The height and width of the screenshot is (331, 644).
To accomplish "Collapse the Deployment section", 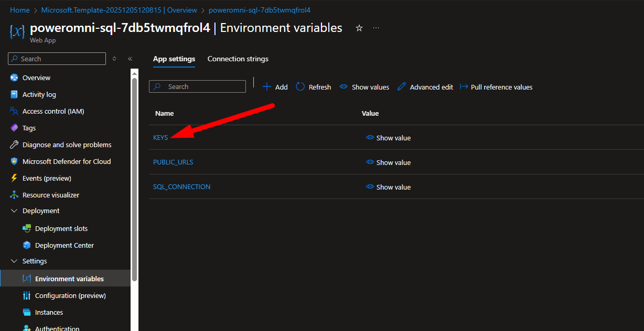I will (x=14, y=211).
